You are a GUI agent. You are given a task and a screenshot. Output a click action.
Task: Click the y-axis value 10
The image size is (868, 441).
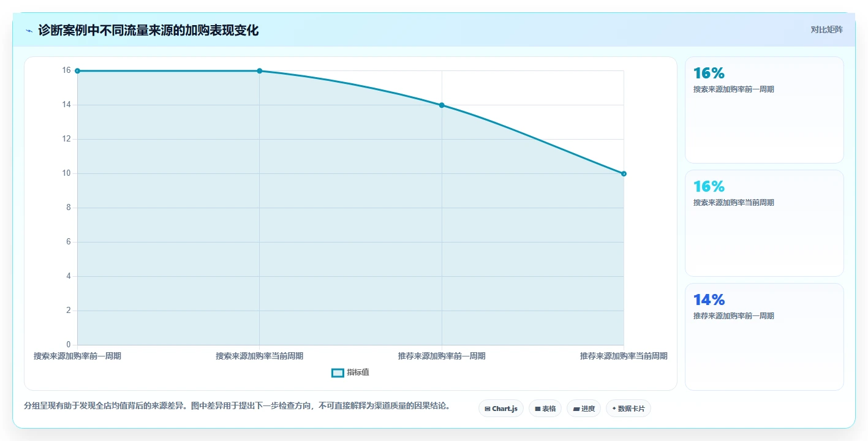(x=66, y=173)
